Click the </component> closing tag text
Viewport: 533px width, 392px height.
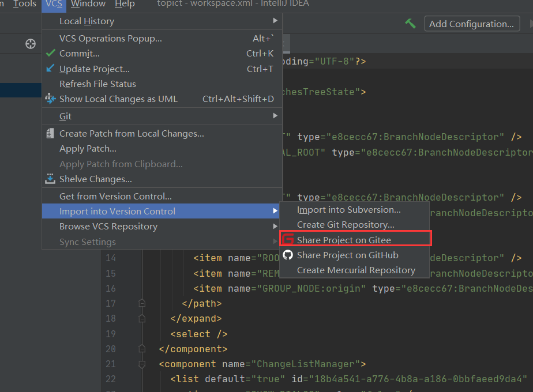point(193,349)
